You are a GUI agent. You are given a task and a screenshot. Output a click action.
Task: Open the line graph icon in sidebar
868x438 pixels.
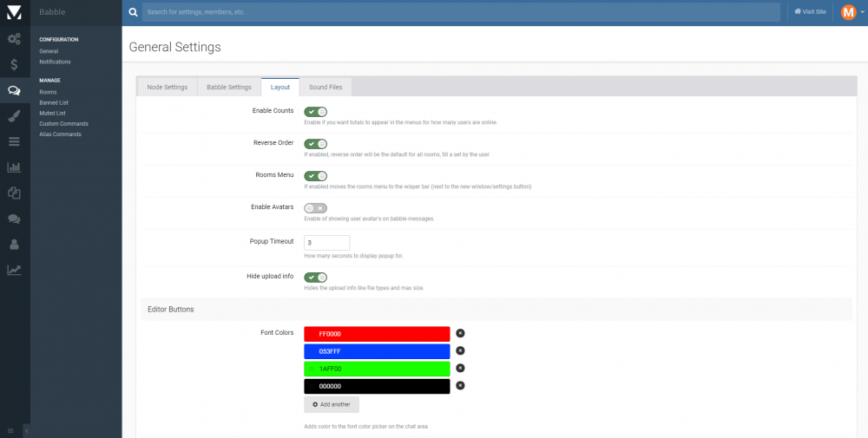(14, 270)
